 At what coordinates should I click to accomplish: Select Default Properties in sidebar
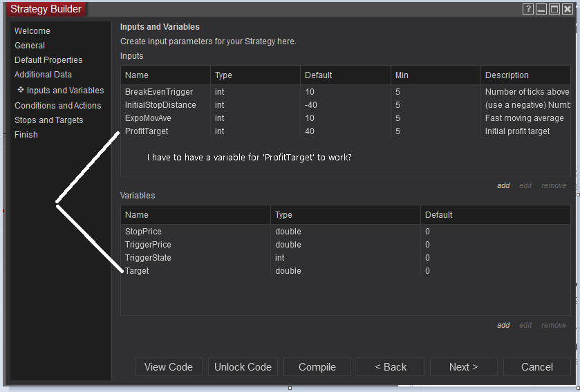(x=48, y=60)
